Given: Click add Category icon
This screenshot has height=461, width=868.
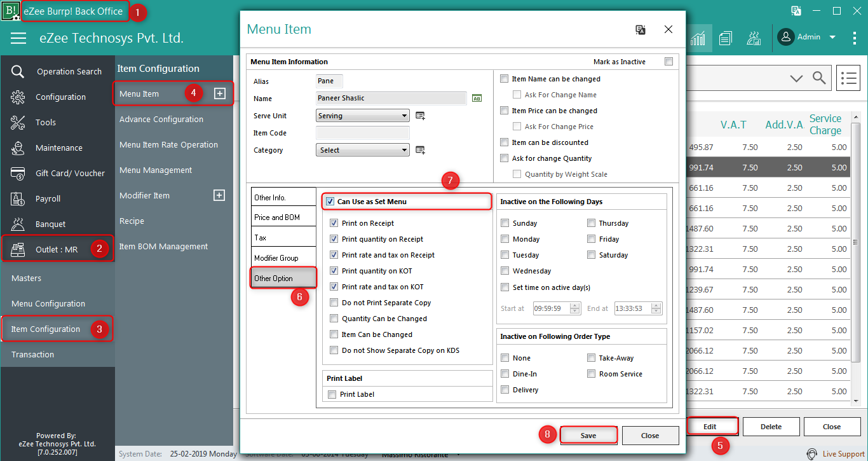Looking at the screenshot, I should point(420,150).
